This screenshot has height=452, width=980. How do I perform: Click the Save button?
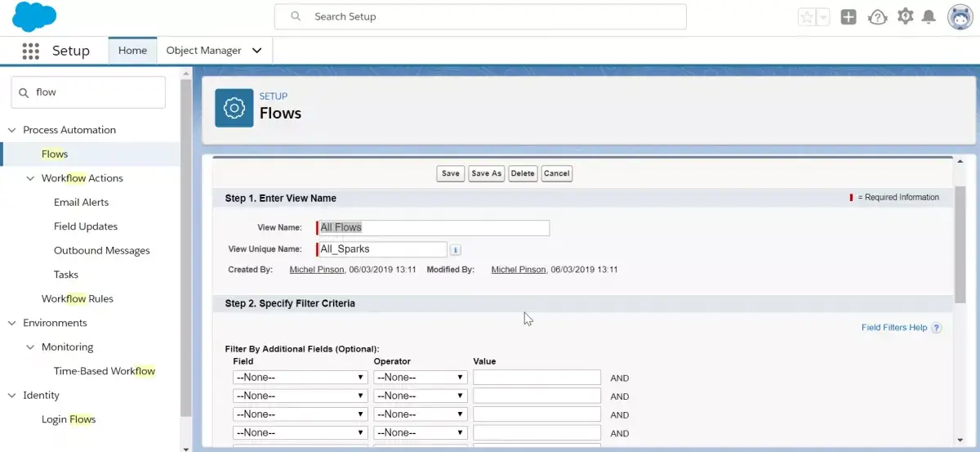pyautogui.click(x=451, y=173)
